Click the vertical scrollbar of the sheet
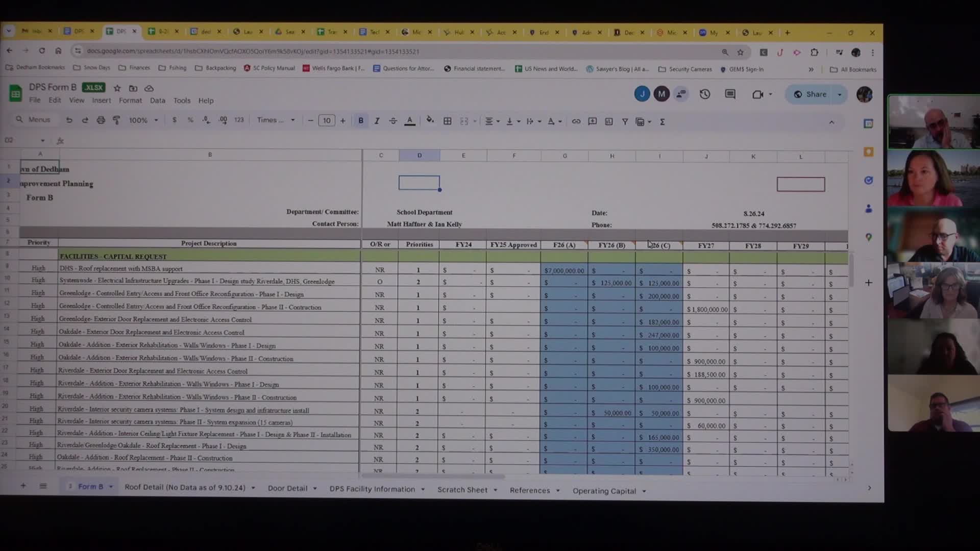 [851, 270]
